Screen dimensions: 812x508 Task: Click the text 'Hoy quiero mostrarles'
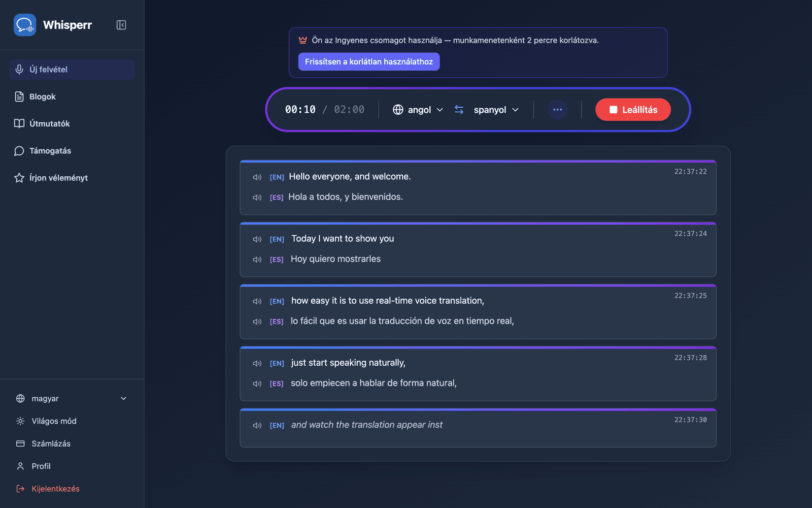335,259
